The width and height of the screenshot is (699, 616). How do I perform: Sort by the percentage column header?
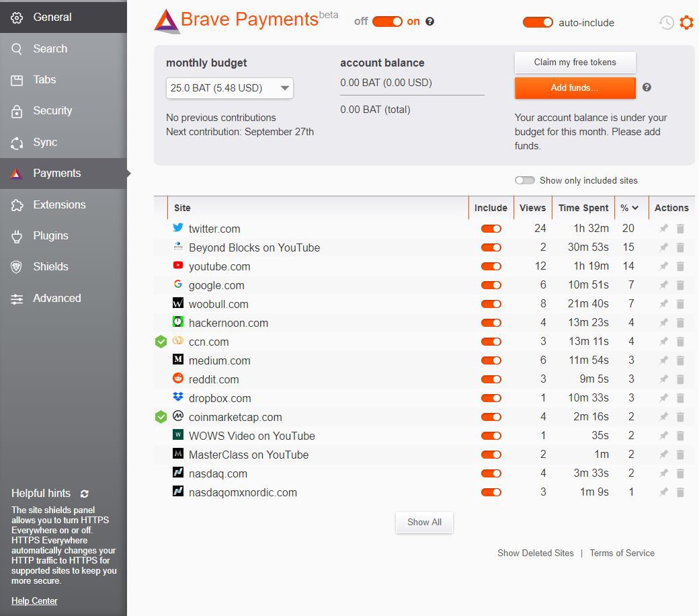click(x=629, y=208)
